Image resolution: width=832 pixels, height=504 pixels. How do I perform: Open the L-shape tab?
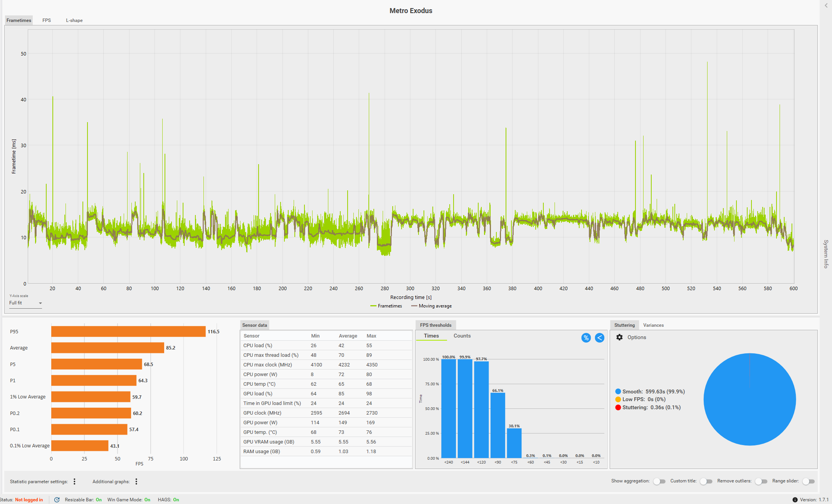pyautogui.click(x=74, y=20)
